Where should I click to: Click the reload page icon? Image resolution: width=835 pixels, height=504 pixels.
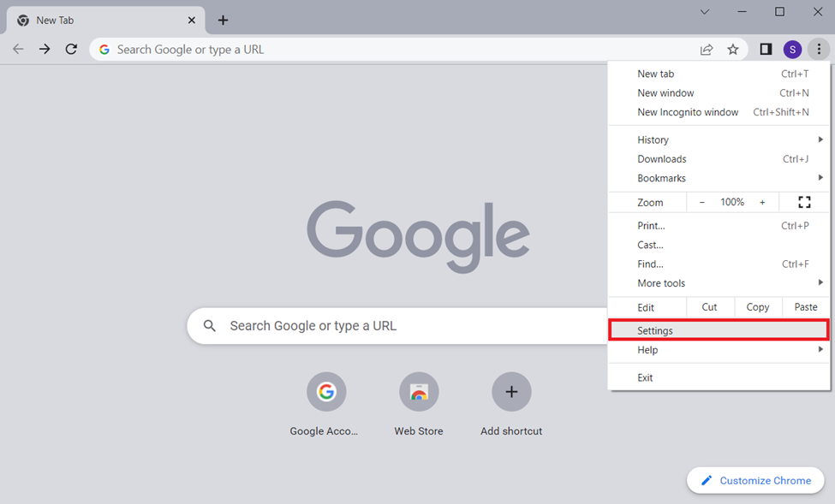point(71,50)
